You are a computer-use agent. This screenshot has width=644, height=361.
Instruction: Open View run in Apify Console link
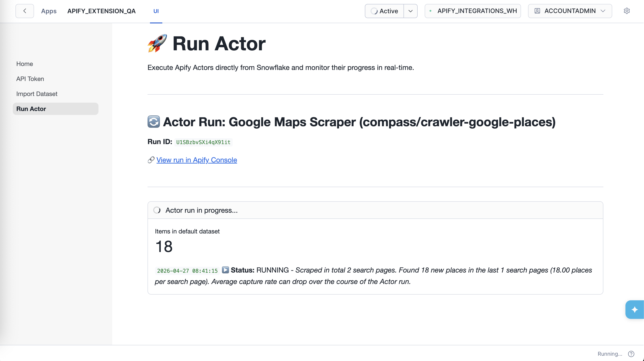pyautogui.click(x=197, y=160)
